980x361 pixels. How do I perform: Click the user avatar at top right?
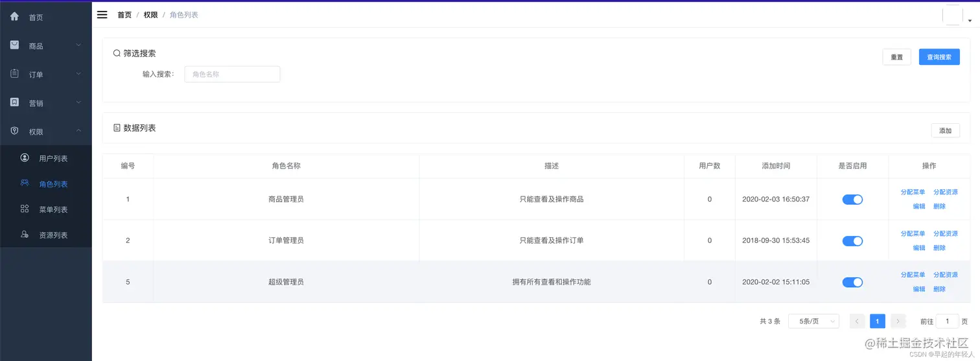click(x=952, y=15)
